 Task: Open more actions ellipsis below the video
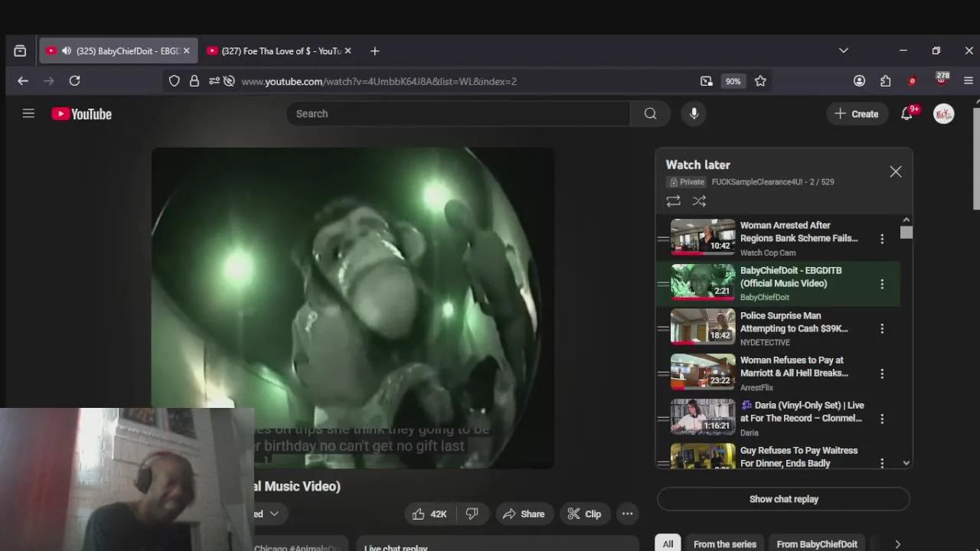pyautogui.click(x=627, y=514)
